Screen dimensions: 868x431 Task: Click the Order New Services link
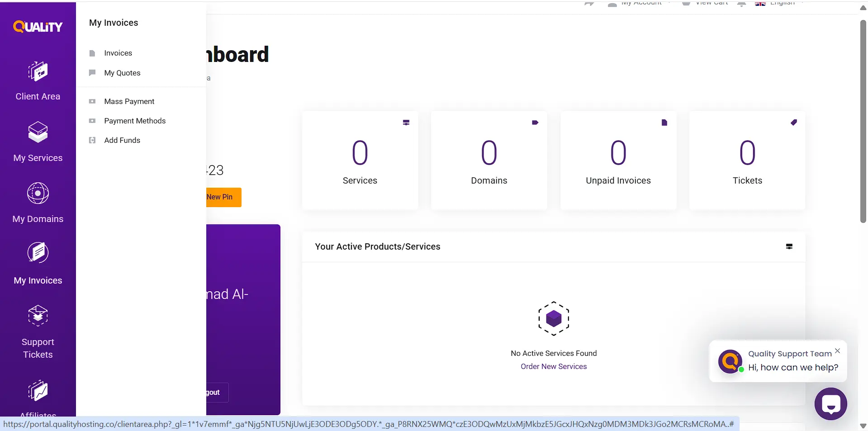[x=554, y=366]
